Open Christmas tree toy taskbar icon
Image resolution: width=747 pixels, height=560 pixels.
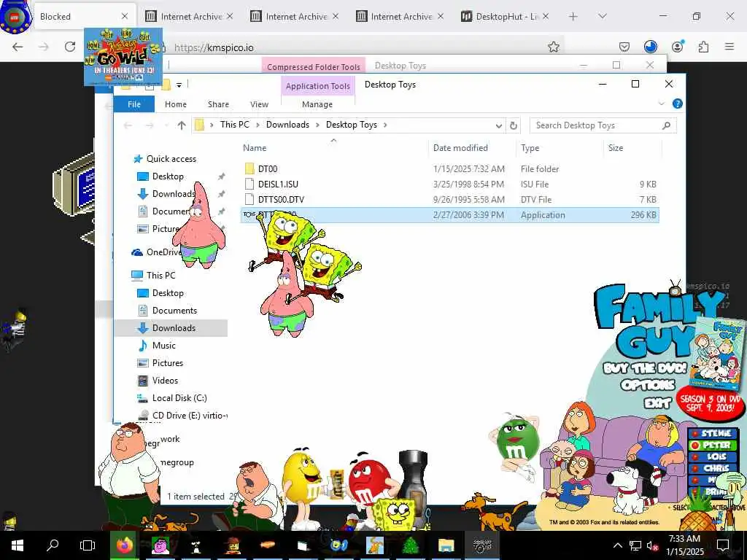click(x=410, y=545)
